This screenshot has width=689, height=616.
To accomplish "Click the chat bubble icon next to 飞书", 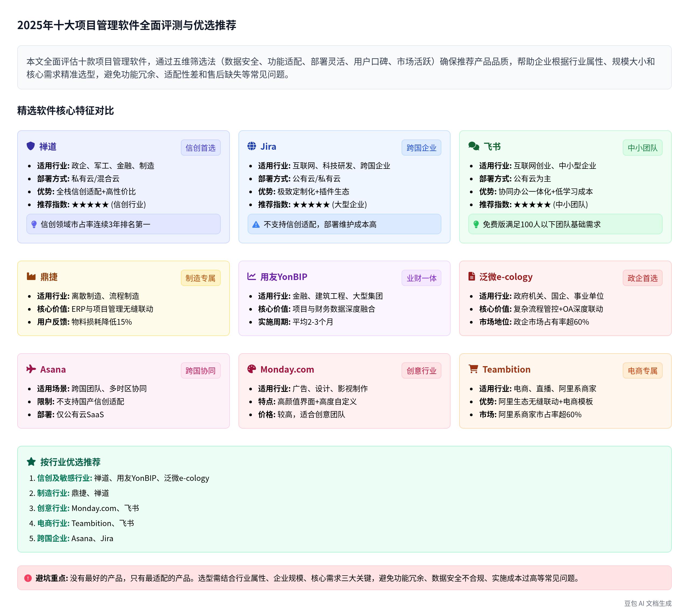I will 474,146.
